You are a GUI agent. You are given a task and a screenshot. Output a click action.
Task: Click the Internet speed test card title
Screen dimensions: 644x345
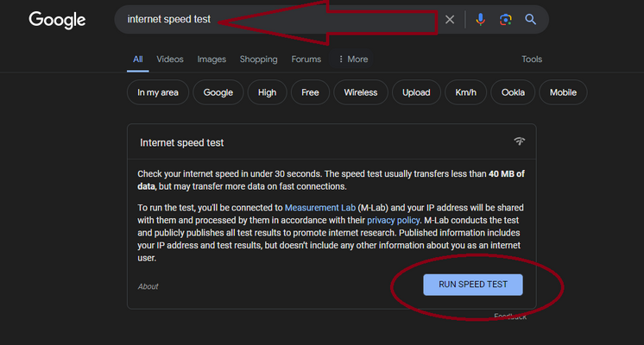(x=181, y=143)
